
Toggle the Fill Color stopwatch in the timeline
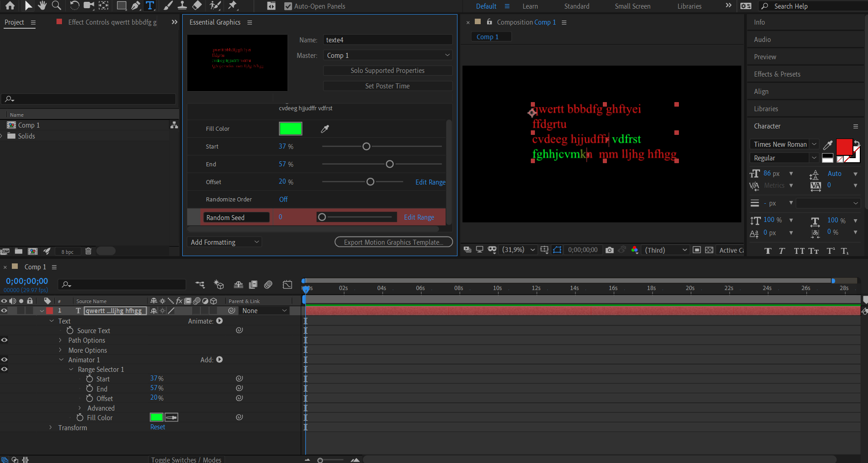point(80,417)
